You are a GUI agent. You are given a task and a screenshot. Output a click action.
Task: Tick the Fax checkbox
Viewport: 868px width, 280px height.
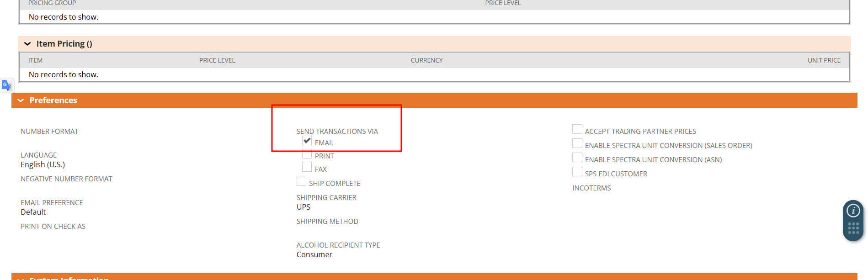click(307, 168)
